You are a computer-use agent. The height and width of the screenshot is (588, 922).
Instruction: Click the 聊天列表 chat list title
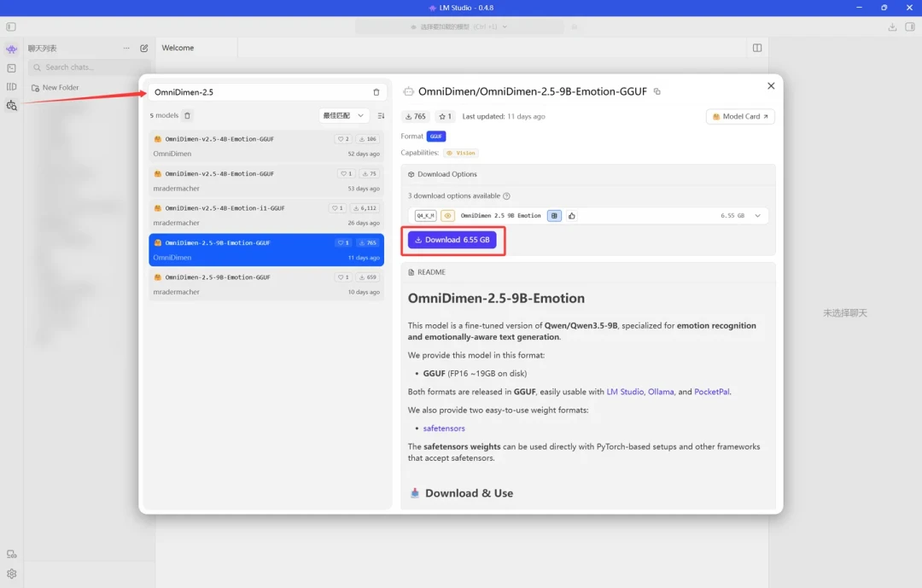coord(43,48)
